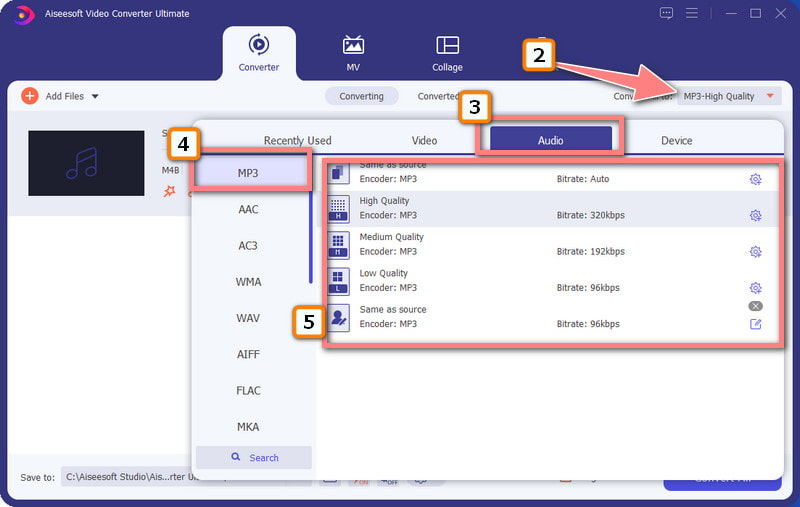Open settings gear for Medium Quality profile

755,252
